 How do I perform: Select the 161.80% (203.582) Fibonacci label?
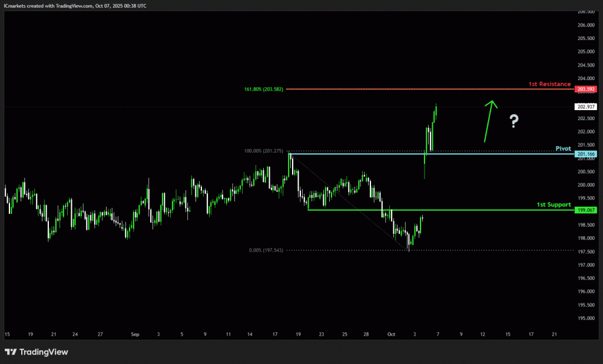pos(263,90)
